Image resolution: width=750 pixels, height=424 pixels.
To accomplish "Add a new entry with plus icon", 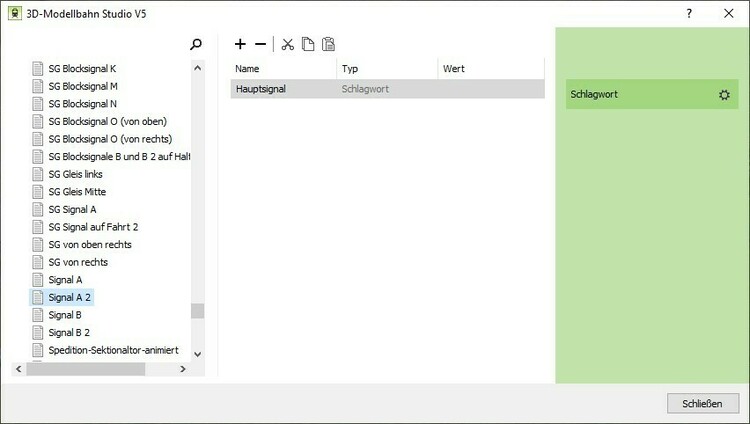I will tap(240, 44).
